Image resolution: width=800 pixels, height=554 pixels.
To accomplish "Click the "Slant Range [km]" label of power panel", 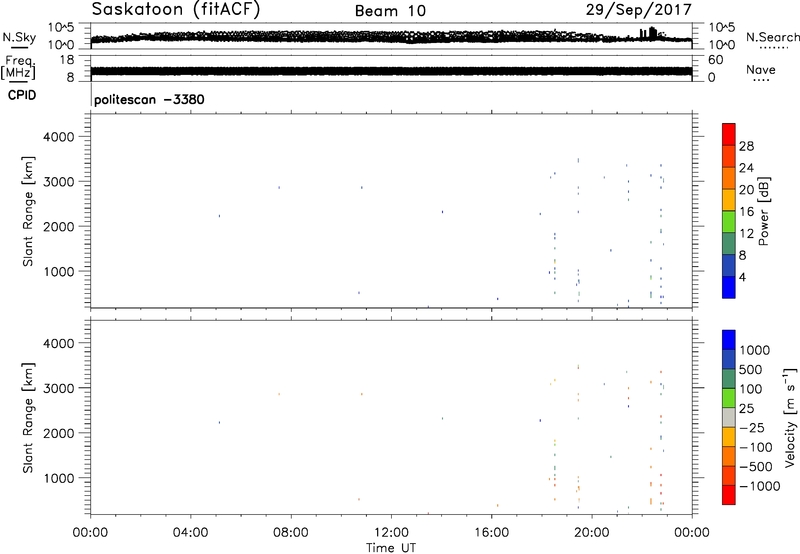I will [x=28, y=211].
